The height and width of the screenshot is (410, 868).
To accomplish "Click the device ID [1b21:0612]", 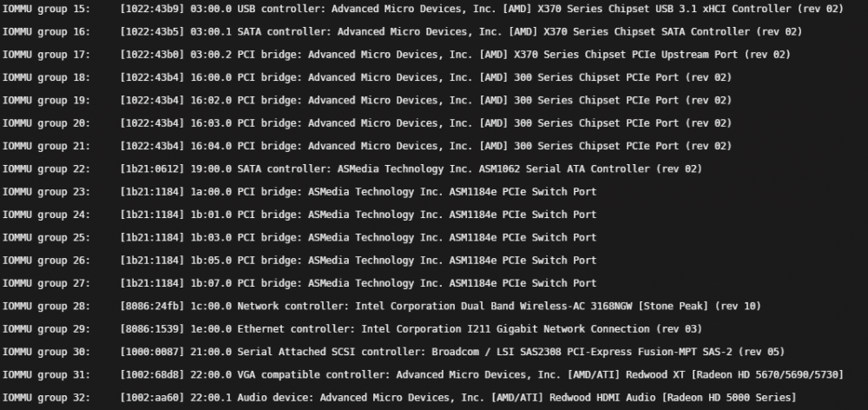I will (x=152, y=169).
